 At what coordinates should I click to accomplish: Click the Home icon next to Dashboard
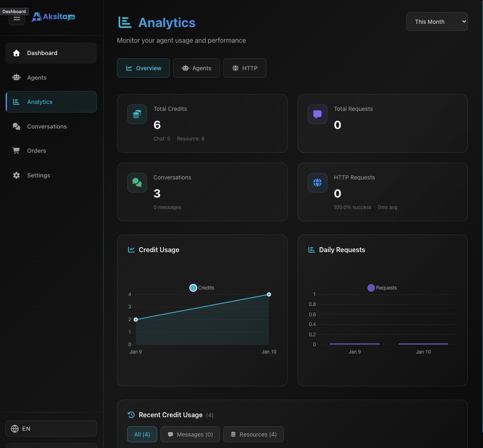click(x=16, y=53)
